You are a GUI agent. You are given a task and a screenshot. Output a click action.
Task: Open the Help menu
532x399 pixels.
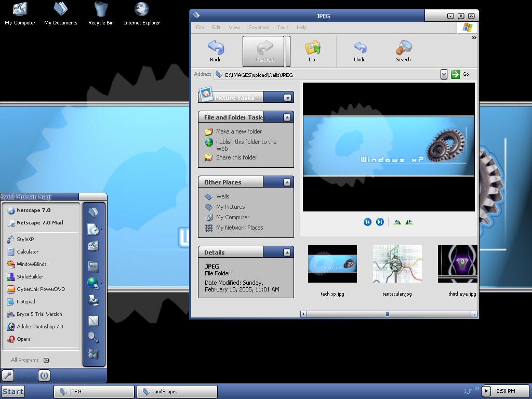click(x=302, y=28)
